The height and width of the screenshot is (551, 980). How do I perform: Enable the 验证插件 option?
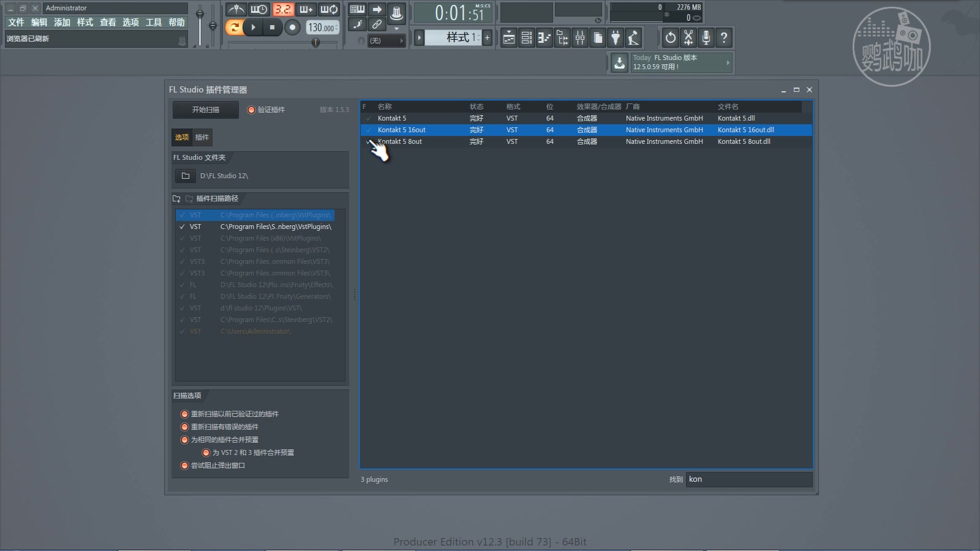(251, 110)
